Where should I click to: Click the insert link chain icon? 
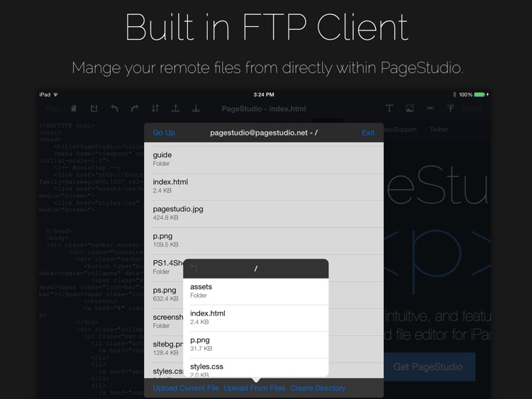point(431,108)
